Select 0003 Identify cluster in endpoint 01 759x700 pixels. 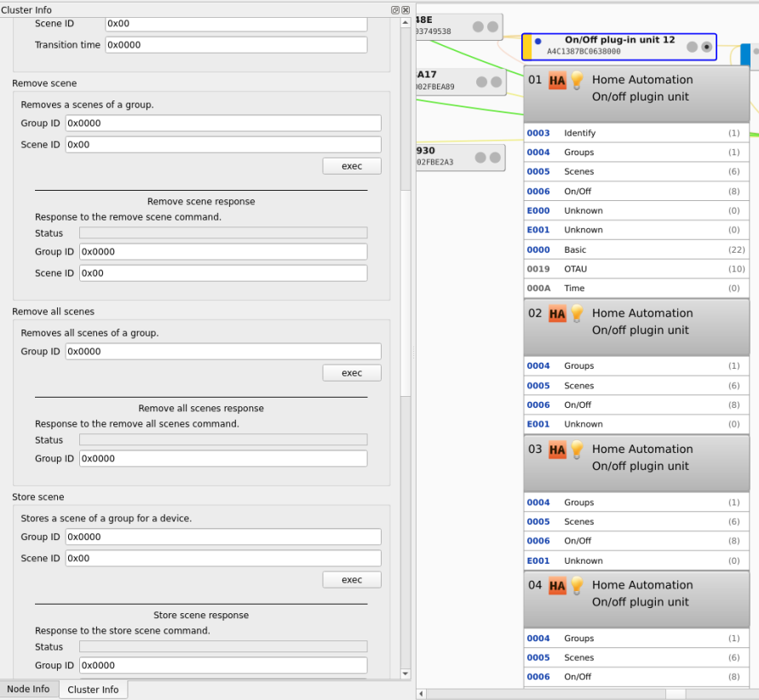(x=636, y=133)
